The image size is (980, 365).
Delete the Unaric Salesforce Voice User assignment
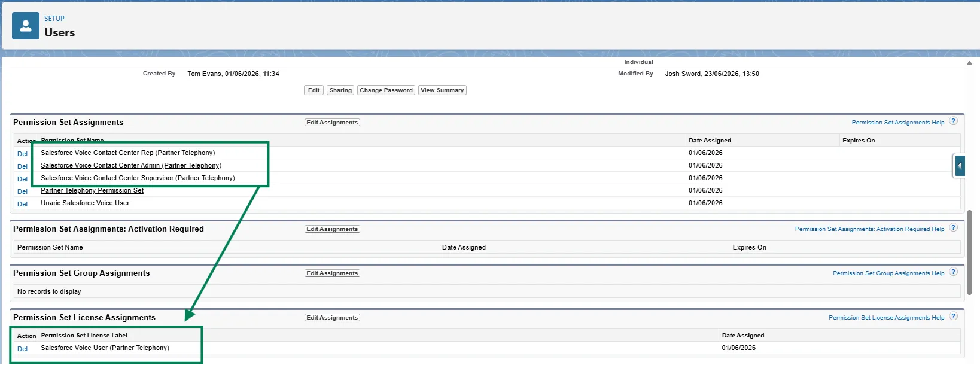tap(23, 204)
